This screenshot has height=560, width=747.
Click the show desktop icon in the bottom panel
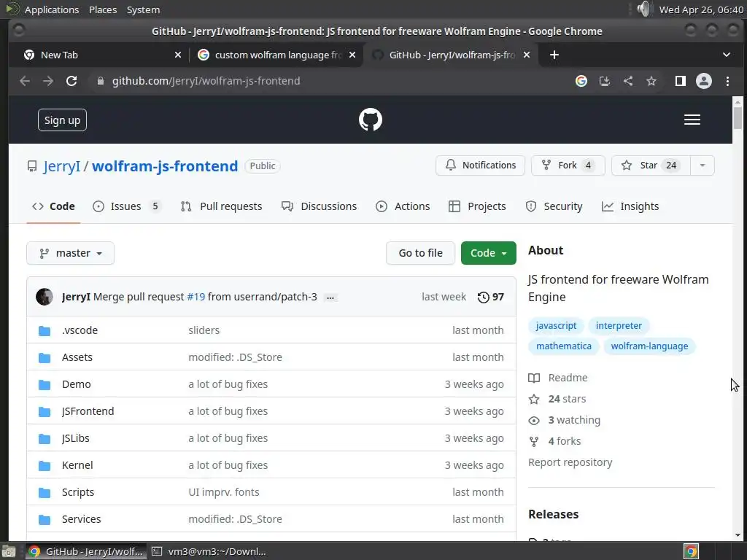(x=8, y=551)
